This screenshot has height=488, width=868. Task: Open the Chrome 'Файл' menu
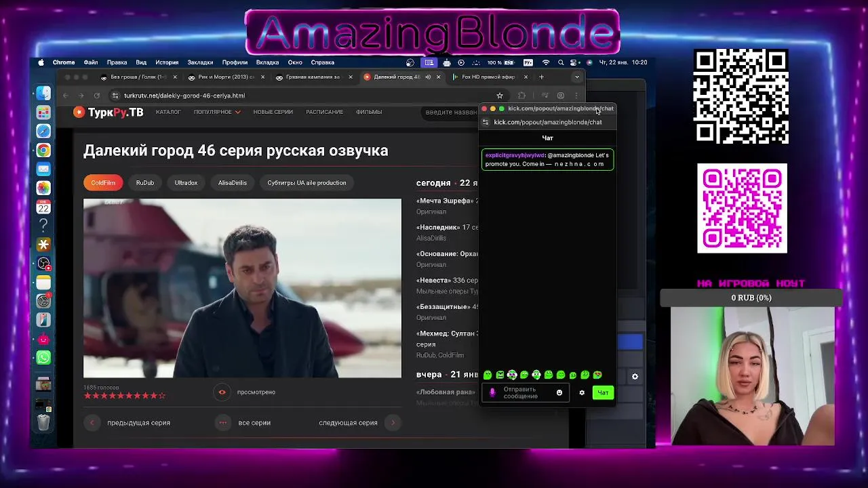pos(91,62)
